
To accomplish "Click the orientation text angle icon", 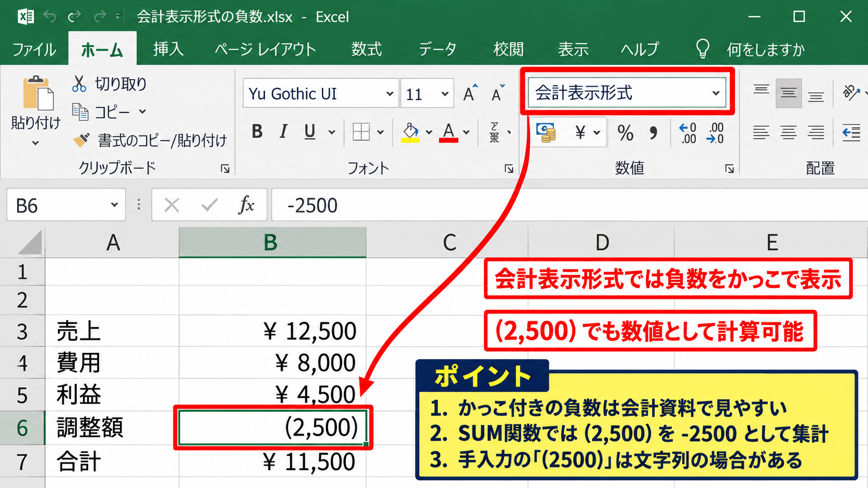I will [851, 93].
